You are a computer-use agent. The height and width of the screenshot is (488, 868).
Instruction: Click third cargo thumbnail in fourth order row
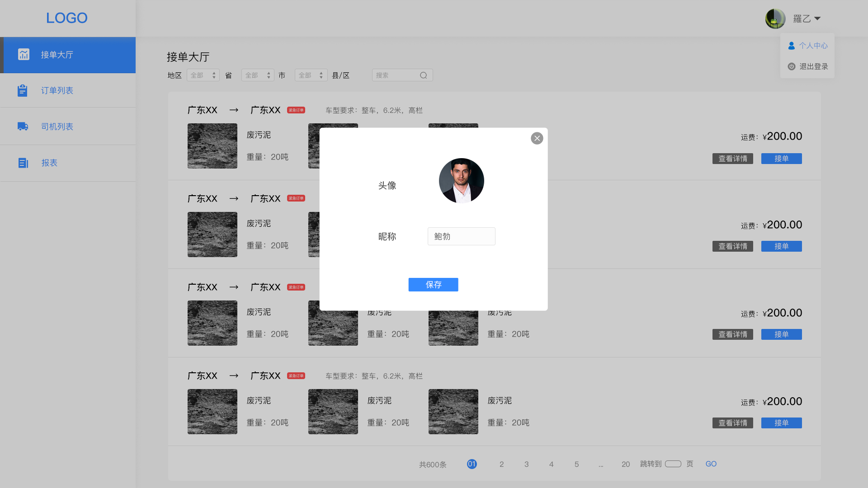coord(453,412)
